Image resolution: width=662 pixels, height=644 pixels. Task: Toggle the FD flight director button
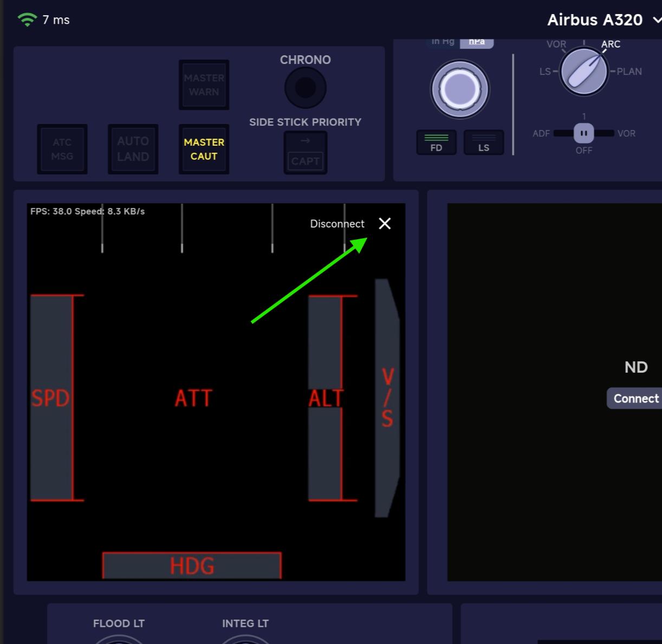coord(436,142)
